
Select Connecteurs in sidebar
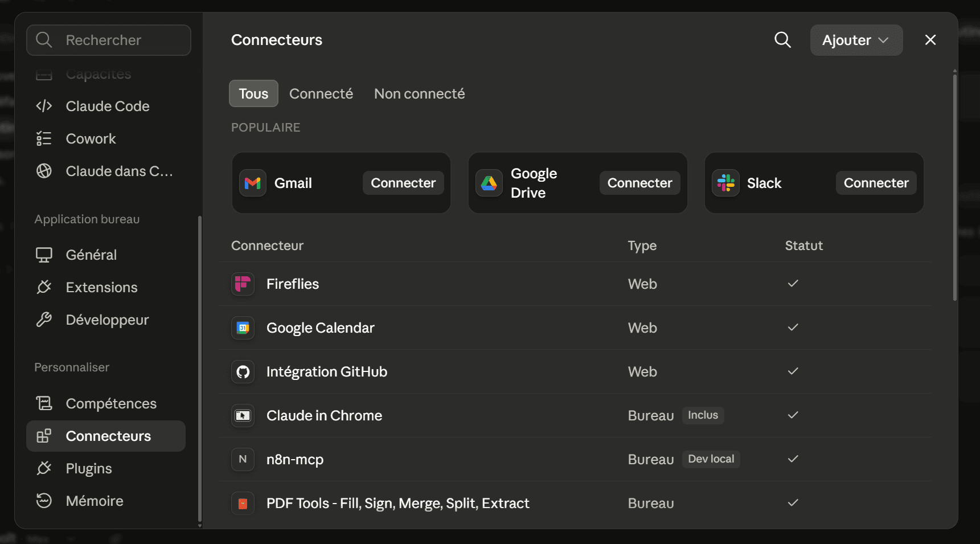point(106,436)
